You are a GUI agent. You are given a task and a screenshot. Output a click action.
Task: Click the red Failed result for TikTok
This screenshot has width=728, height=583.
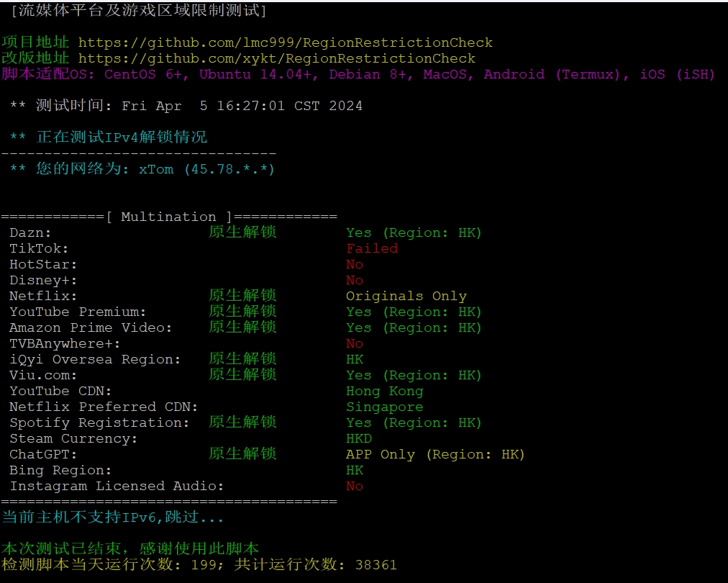372,248
